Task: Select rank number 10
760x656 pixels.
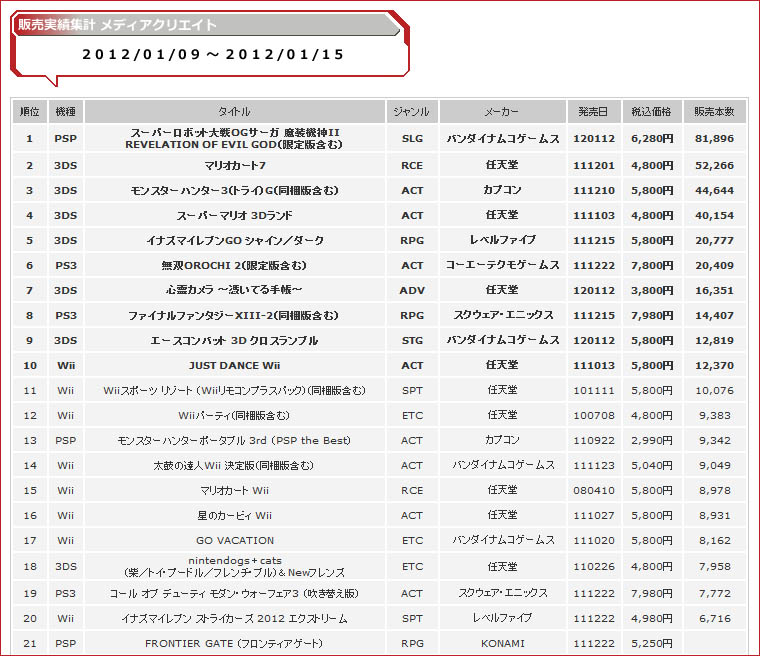Action: (x=30, y=366)
